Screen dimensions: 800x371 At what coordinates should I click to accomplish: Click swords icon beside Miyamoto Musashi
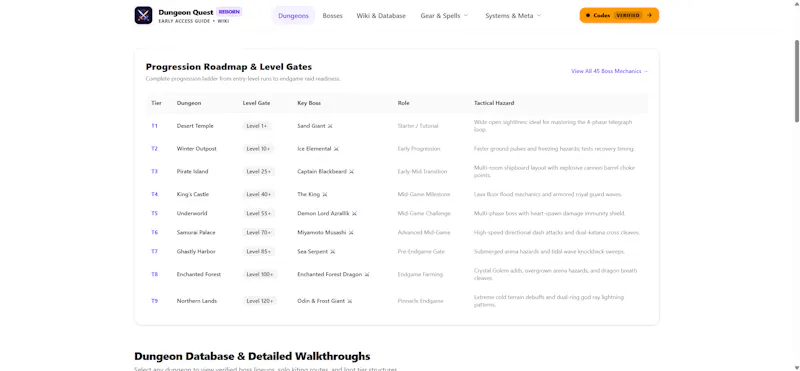point(351,233)
